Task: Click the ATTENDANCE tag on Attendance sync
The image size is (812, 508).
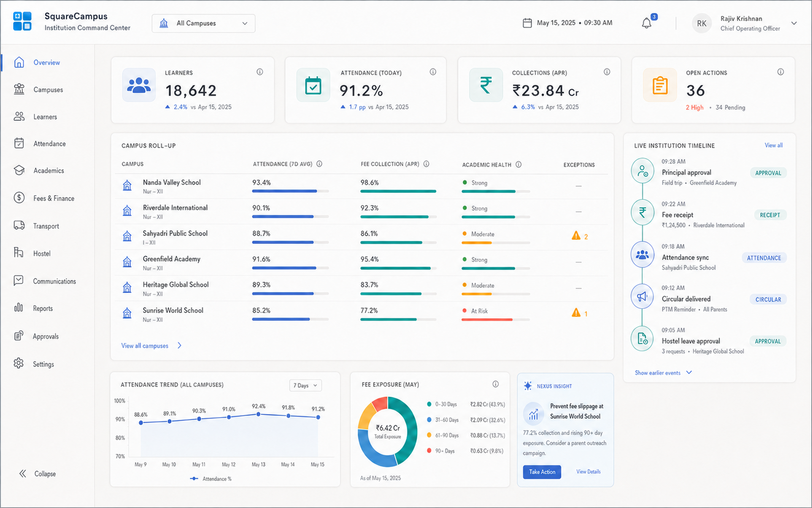Action: pyautogui.click(x=764, y=258)
